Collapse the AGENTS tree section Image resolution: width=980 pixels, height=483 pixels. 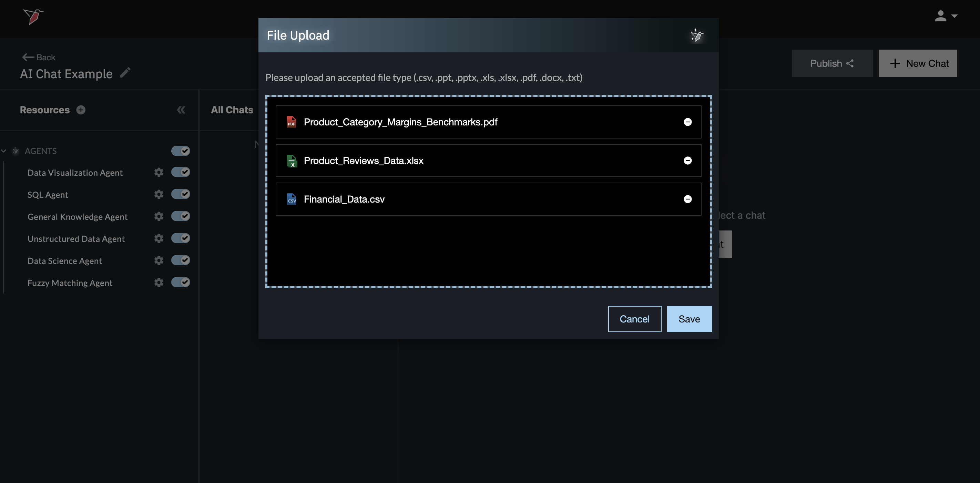tap(4, 151)
